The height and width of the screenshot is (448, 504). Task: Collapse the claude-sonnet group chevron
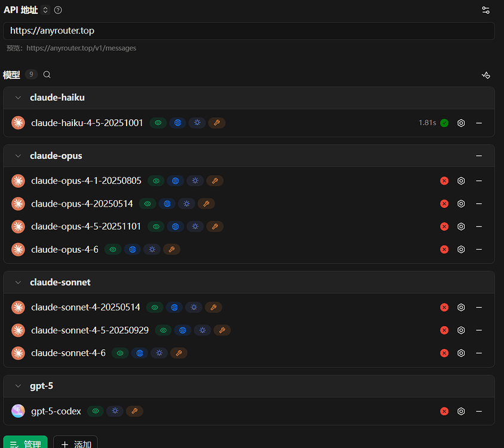[18, 283]
